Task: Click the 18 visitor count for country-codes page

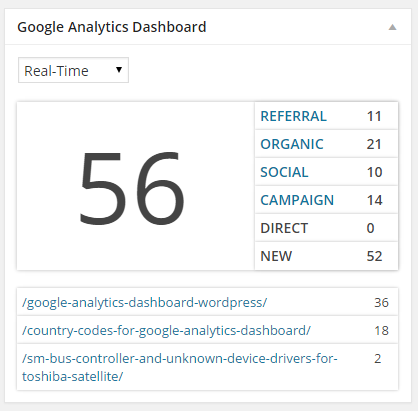Action: click(x=381, y=331)
